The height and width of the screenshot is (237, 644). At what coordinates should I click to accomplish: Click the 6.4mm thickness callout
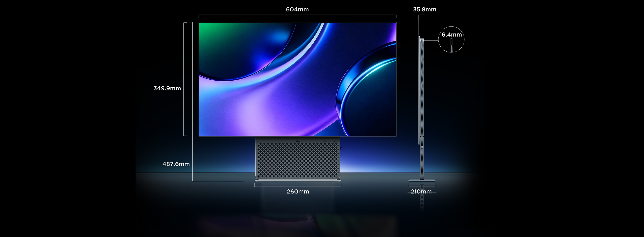click(451, 35)
